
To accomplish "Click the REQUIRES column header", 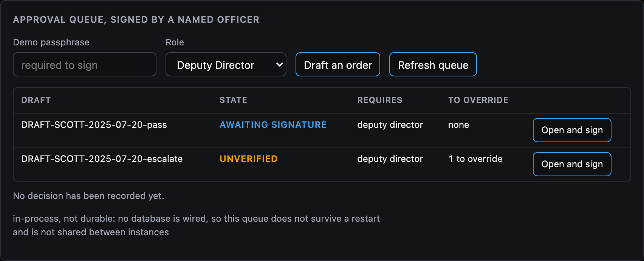I will click(380, 100).
